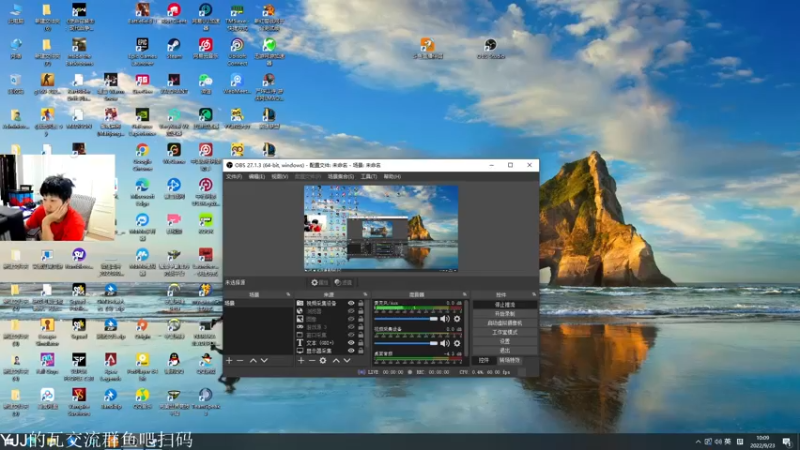This screenshot has height=450, width=800.
Task: Open the 视图(V) menu in OBS
Action: pyautogui.click(x=280, y=177)
